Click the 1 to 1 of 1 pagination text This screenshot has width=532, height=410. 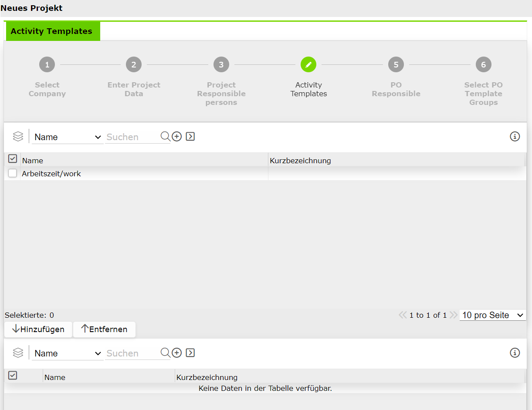[428, 315]
